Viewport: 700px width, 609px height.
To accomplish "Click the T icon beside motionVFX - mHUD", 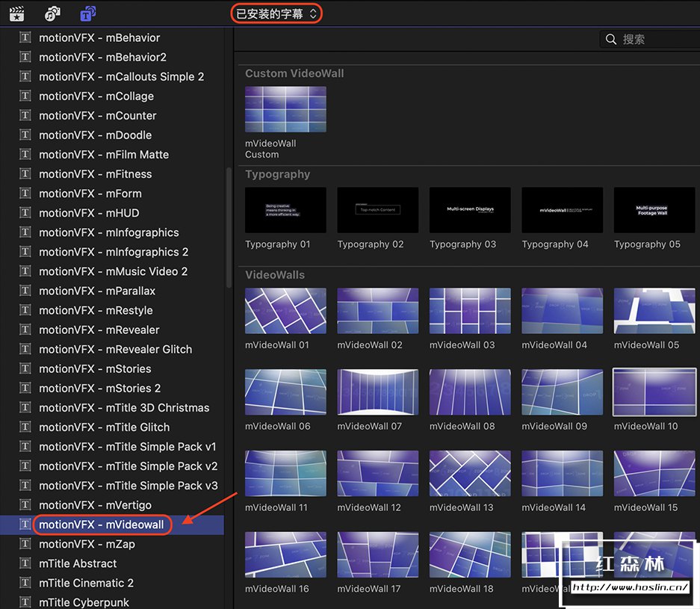I will point(25,213).
